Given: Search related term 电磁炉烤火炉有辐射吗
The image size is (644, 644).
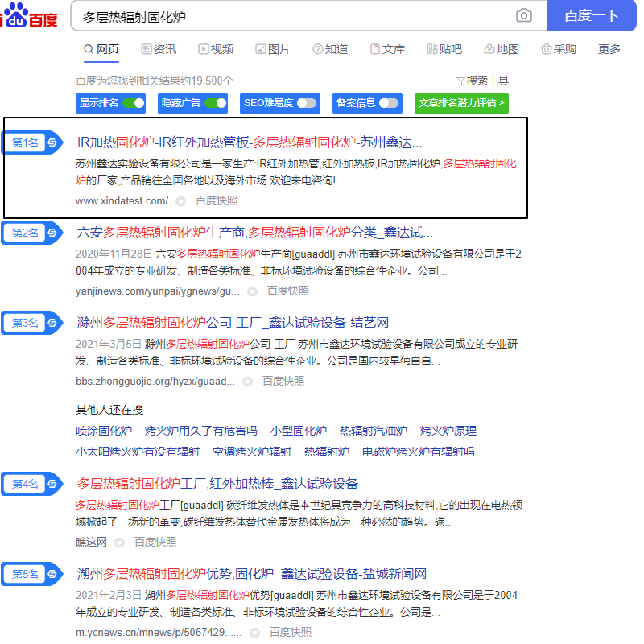Looking at the screenshot, I should point(418,452).
